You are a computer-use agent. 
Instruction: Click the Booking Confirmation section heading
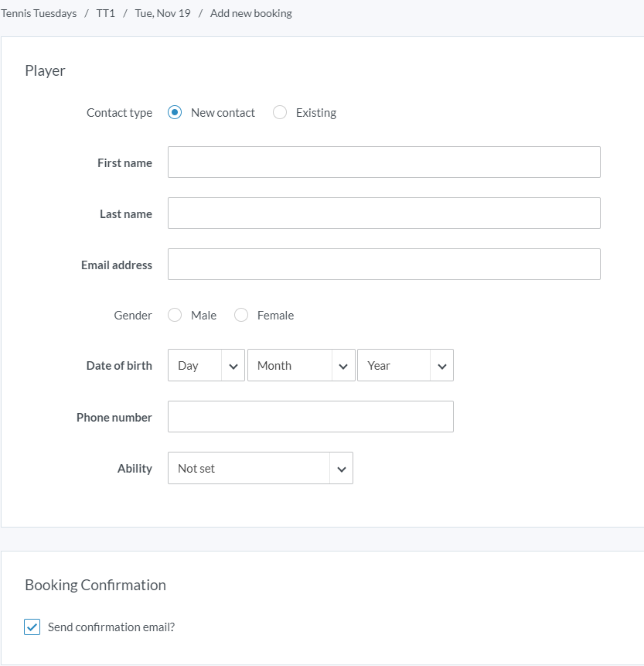point(95,586)
